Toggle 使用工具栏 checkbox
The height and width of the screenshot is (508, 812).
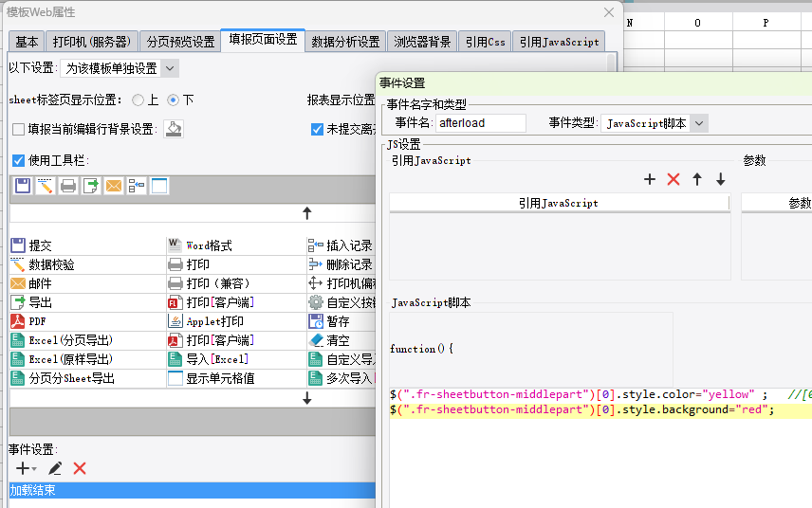(18, 160)
